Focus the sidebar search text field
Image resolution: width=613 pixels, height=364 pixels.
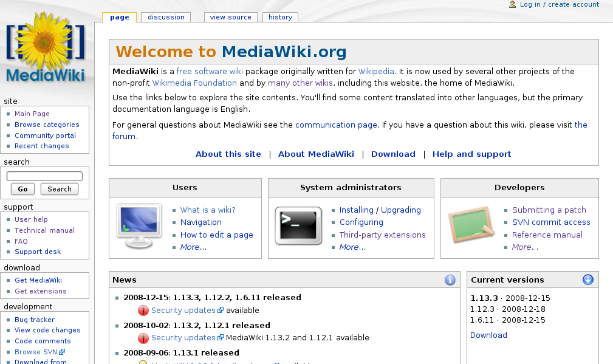[44, 176]
